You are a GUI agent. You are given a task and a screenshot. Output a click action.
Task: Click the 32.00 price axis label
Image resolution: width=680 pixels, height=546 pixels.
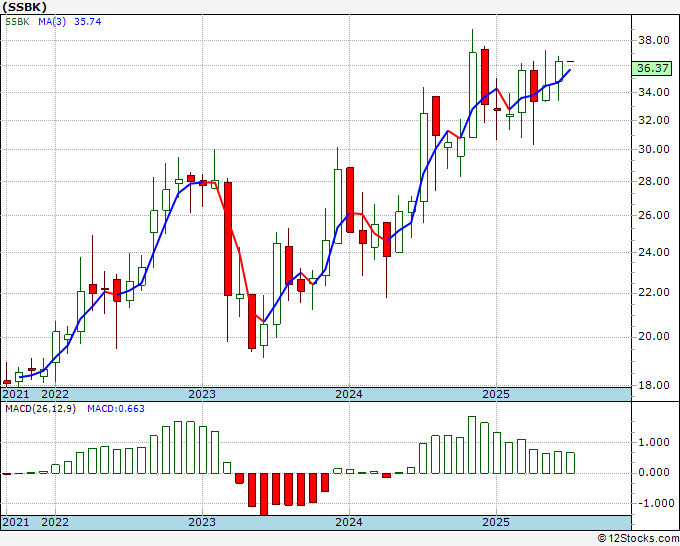[x=654, y=120]
